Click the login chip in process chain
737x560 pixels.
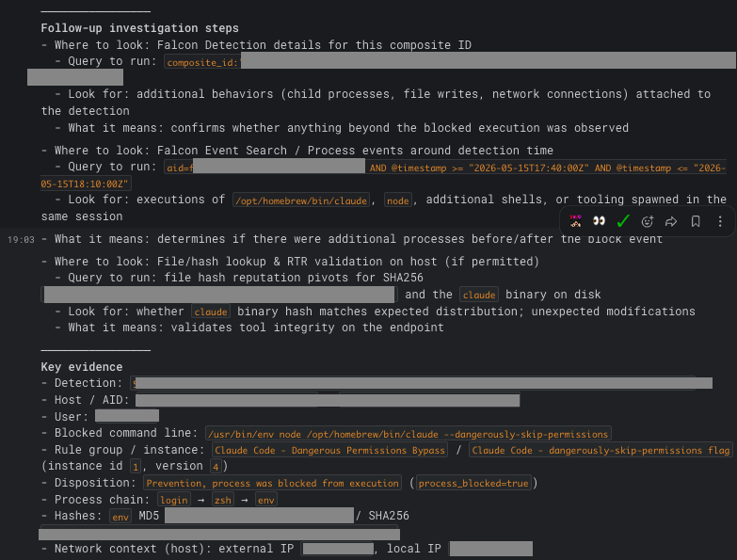[x=174, y=500]
